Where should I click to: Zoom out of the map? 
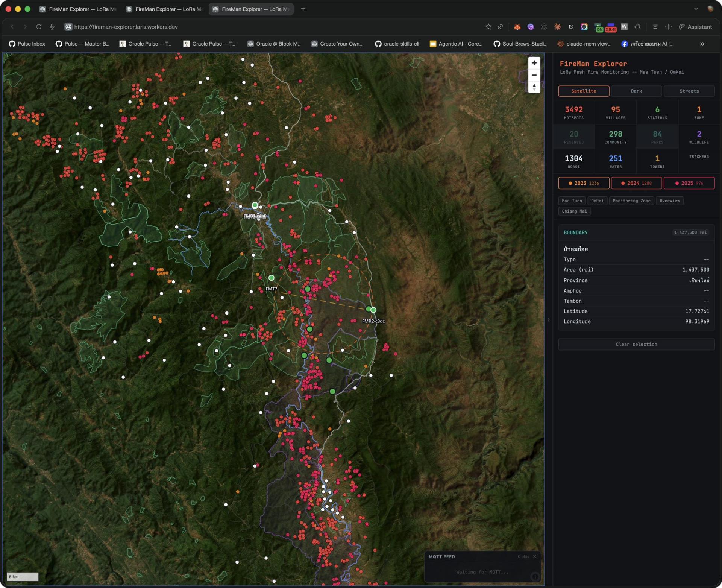point(534,75)
